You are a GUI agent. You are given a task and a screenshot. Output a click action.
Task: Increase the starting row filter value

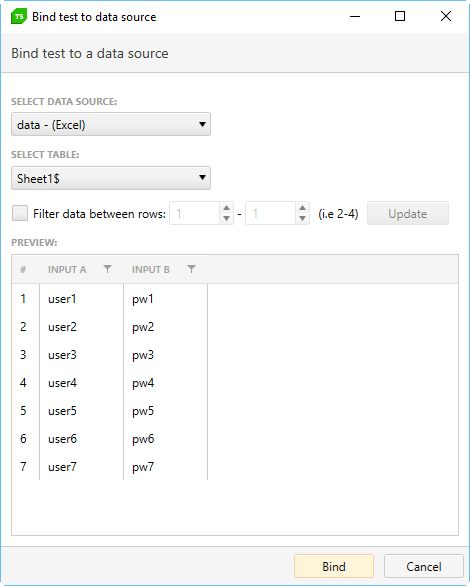(x=226, y=208)
